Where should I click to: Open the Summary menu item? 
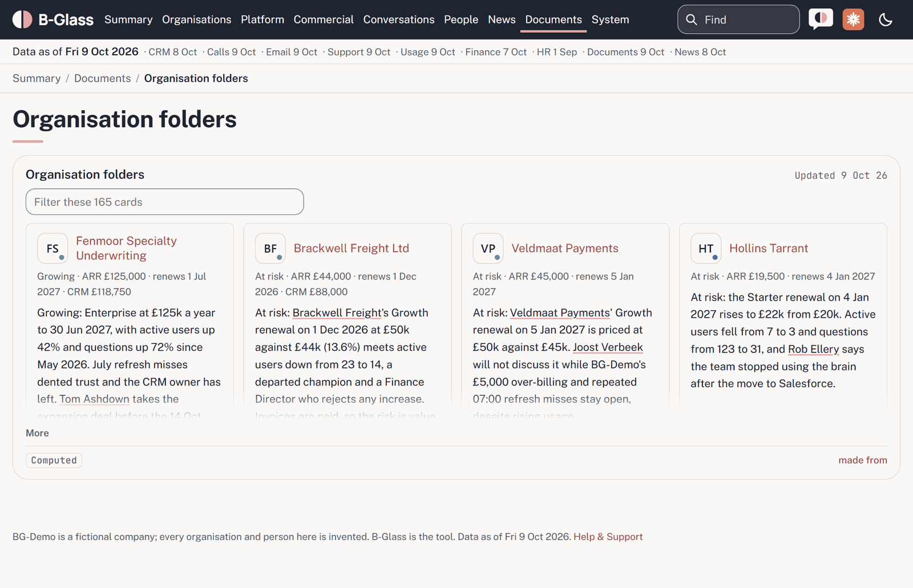click(128, 19)
